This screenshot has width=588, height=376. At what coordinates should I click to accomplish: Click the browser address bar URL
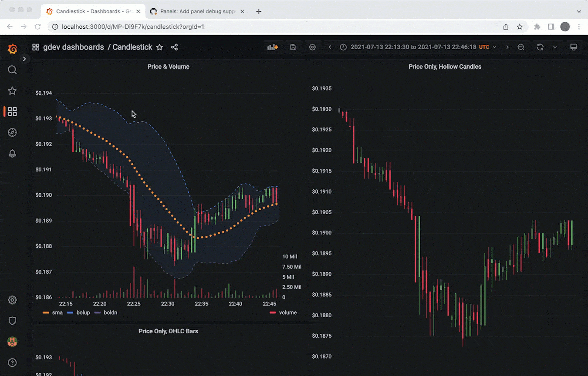(x=133, y=27)
